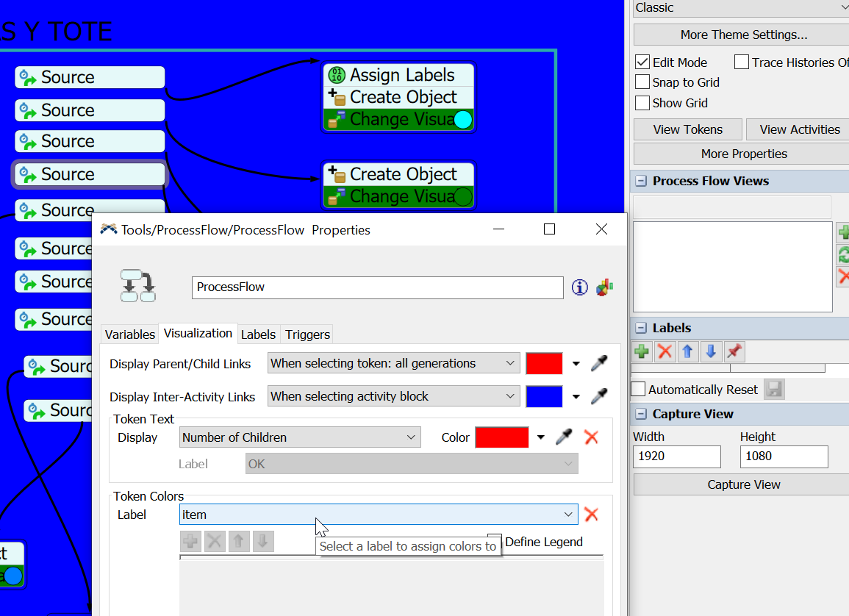Expand the Token Text Display dropdown
The height and width of the screenshot is (616, 849).
(x=300, y=437)
